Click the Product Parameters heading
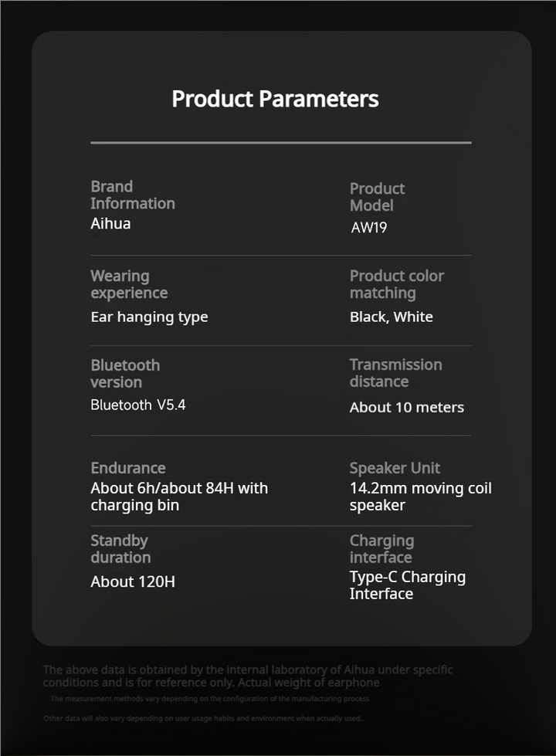 click(275, 99)
